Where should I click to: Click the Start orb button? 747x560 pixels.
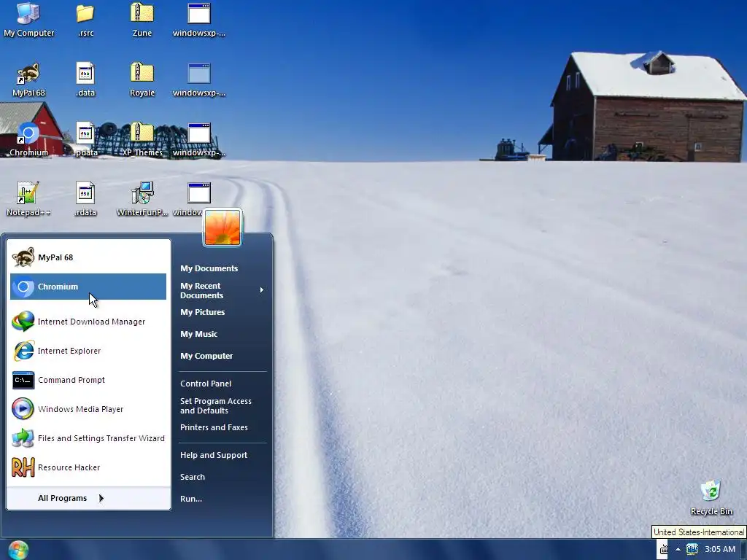pos(18,550)
